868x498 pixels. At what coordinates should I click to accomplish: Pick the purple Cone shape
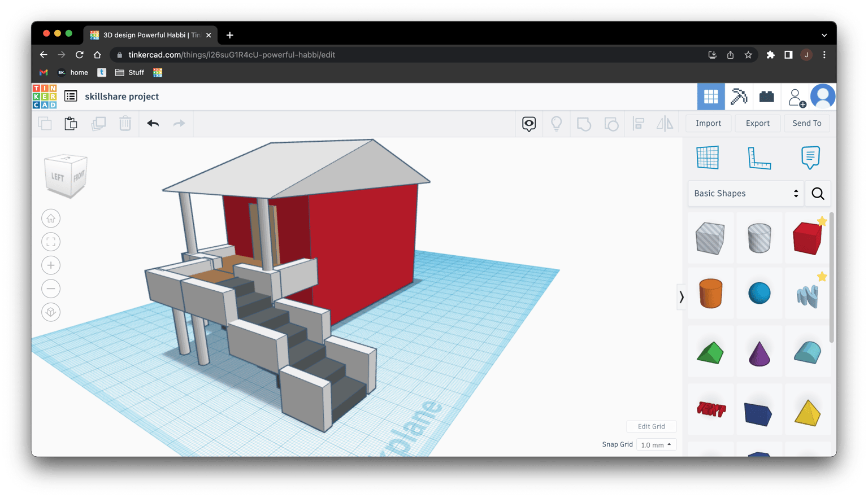pyautogui.click(x=759, y=353)
